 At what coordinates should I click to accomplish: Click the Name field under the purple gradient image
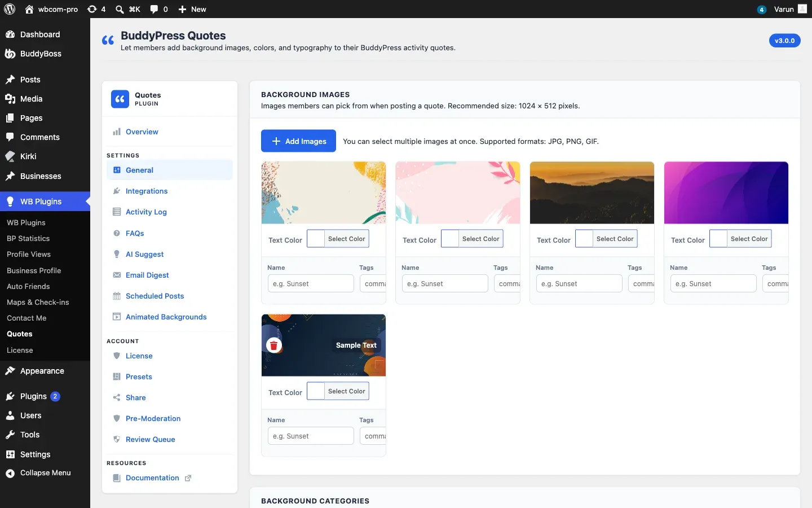click(x=713, y=283)
